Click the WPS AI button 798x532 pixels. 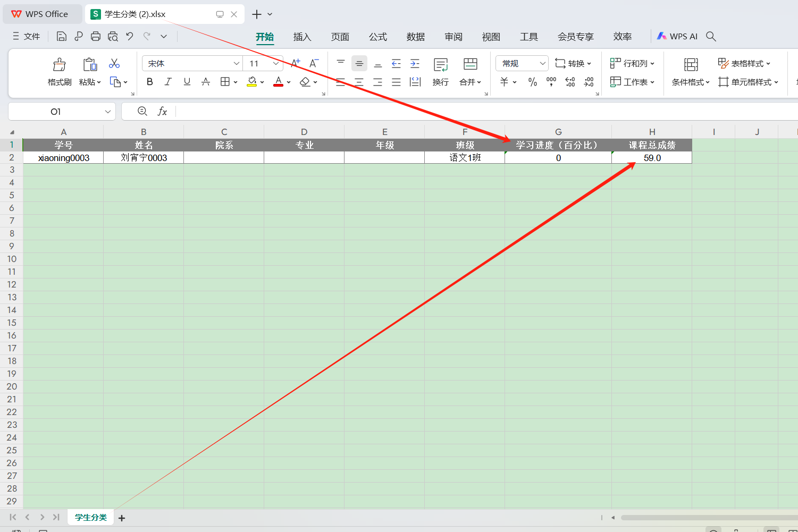[677, 36]
